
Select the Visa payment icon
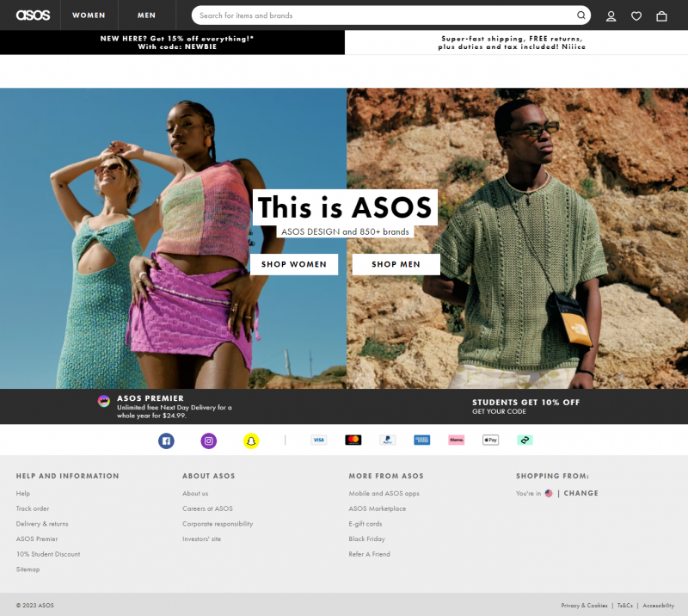[x=318, y=440]
